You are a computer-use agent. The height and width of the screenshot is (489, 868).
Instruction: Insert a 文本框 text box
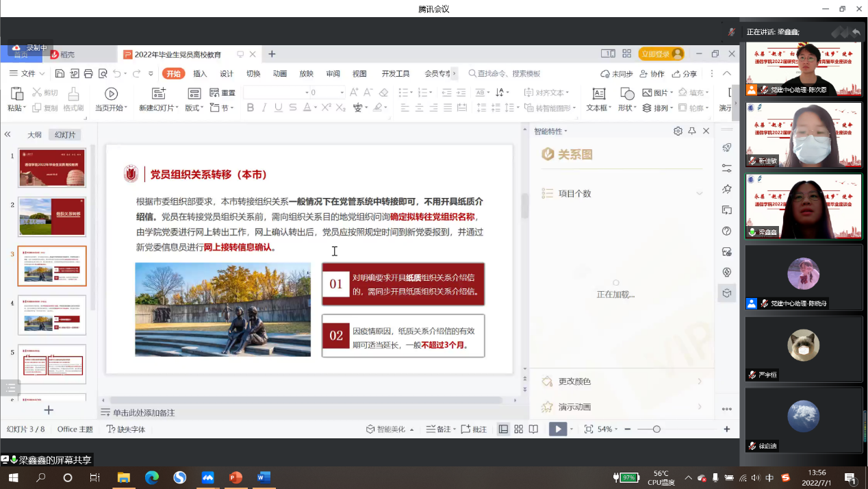pos(598,94)
